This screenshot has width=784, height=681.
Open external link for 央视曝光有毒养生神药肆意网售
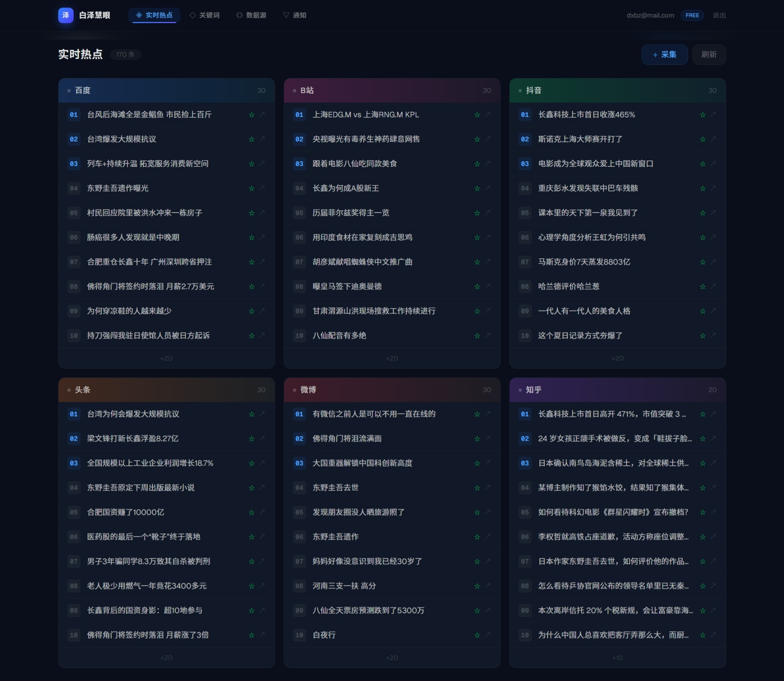coord(488,139)
